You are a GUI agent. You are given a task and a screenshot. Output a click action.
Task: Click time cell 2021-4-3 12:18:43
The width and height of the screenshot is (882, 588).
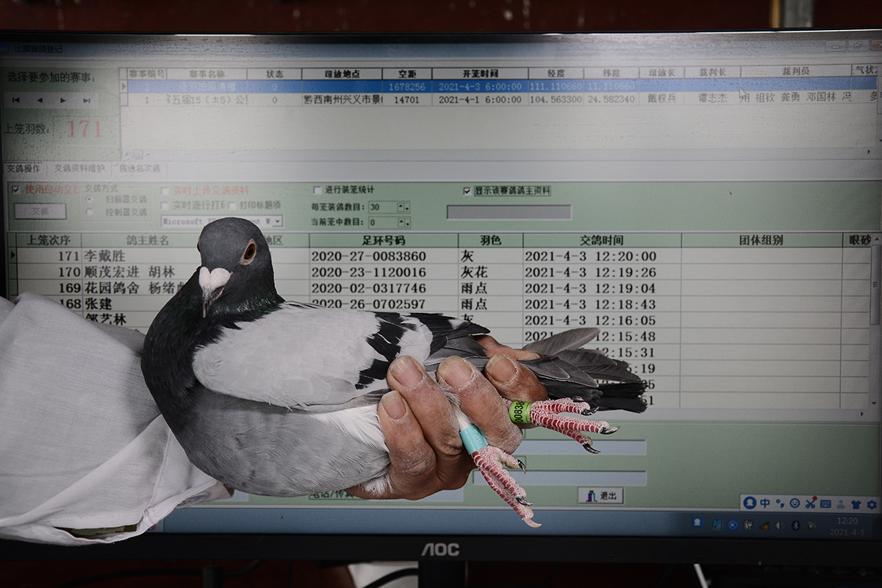pos(590,304)
